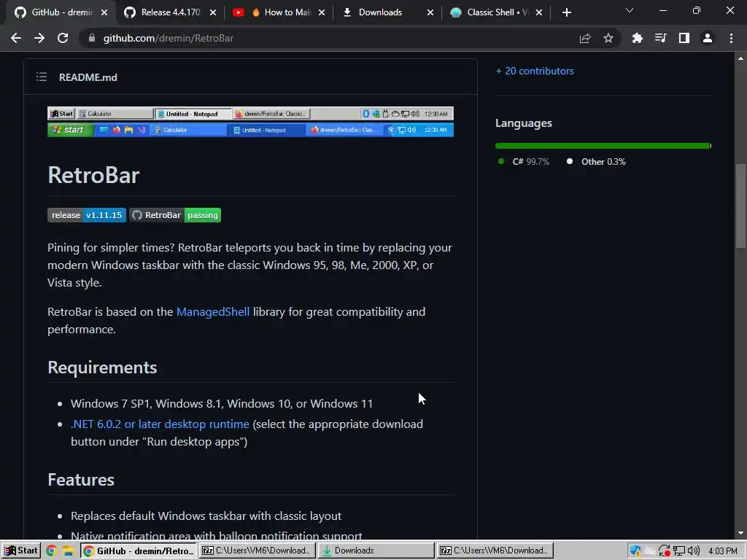Click the scrollbar up arrow
This screenshot has height=560, width=747.
point(740,58)
